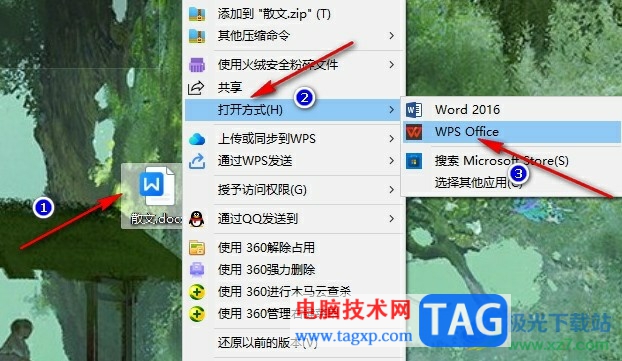The image size is (622, 361).
Task: Choose 搜索 Microsoft Store(S) in submenu
Action: tap(511, 161)
